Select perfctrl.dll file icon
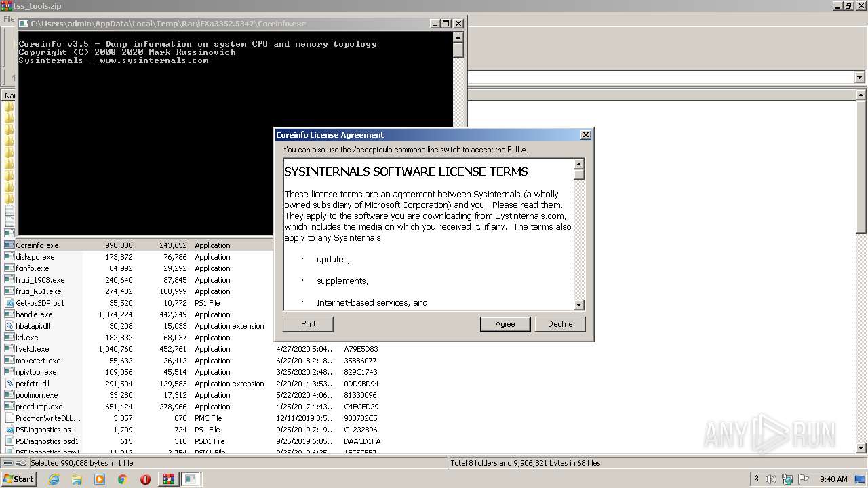 (9, 384)
